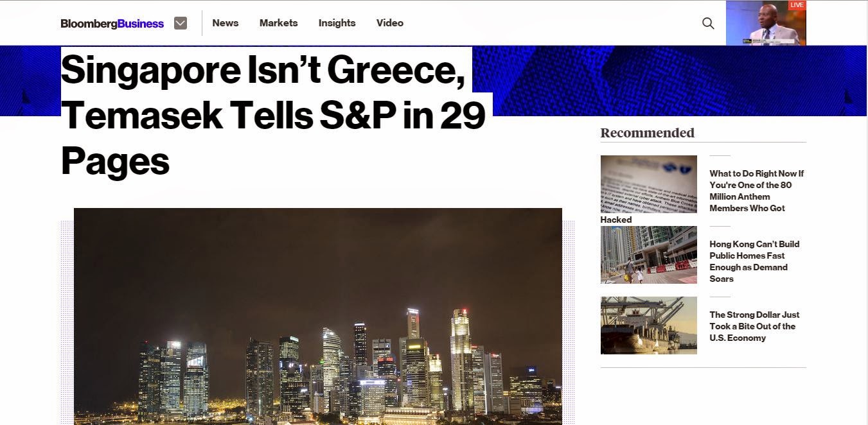Open the News menu

(226, 23)
